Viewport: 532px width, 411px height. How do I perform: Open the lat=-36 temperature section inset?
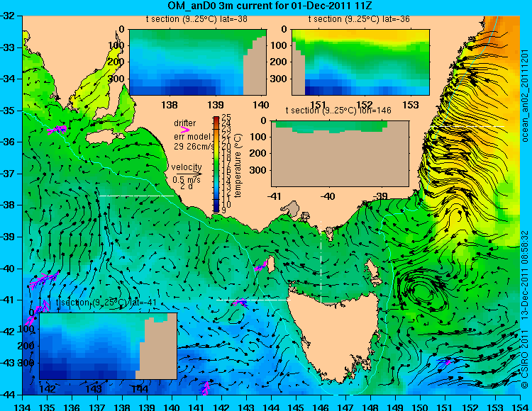(x=360, y=62)
